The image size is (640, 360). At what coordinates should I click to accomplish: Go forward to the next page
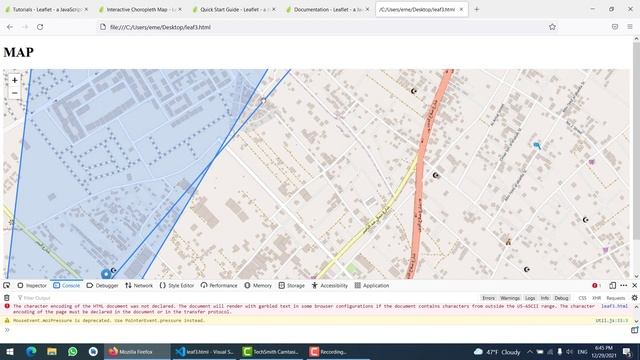(25, 27)
